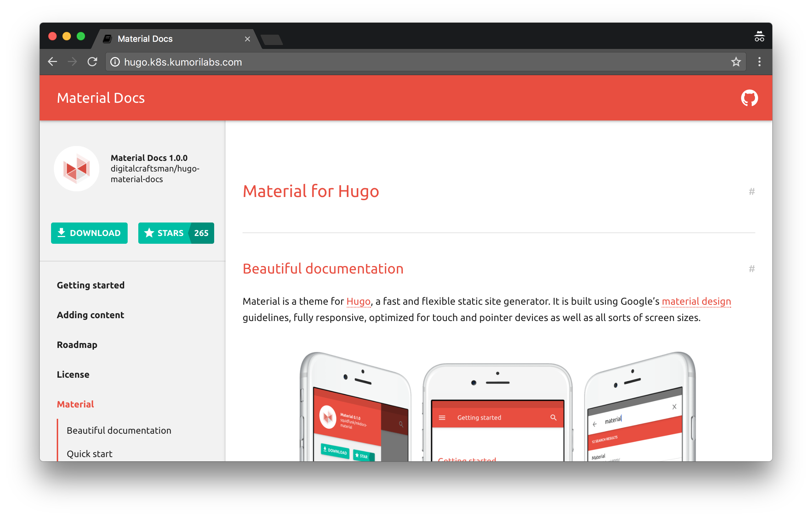Open the GitHub repository icon in header
This screenshot has height=518, width=812.
pyautogui.click(x=749, y=98)
